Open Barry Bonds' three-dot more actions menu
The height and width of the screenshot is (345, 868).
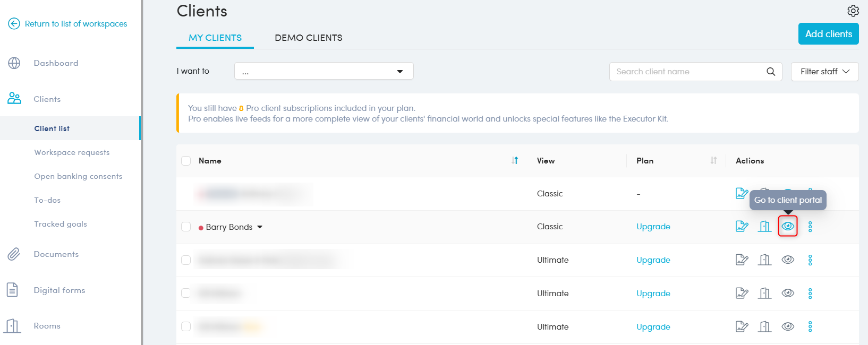[810, 227]
